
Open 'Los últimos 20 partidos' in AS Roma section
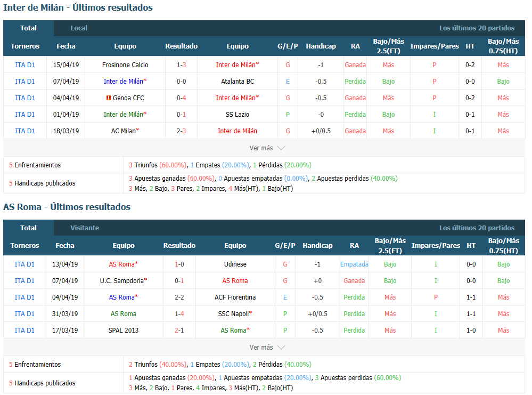pyautogui.click(x=477, y=228)
